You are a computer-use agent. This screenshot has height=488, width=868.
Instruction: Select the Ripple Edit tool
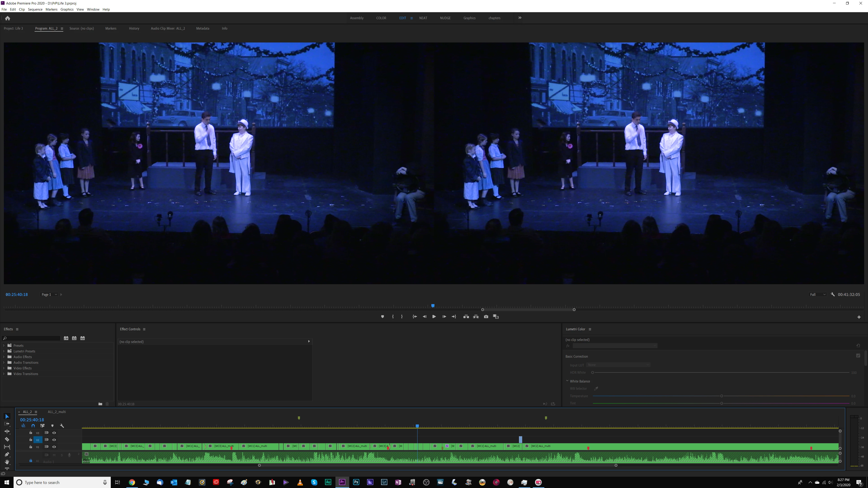[x=7, y=432]
